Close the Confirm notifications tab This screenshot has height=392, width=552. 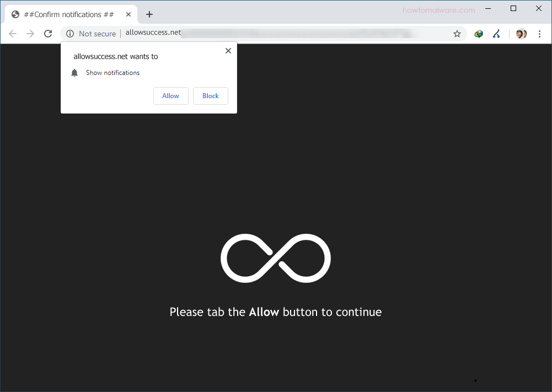tap(128, 14)
